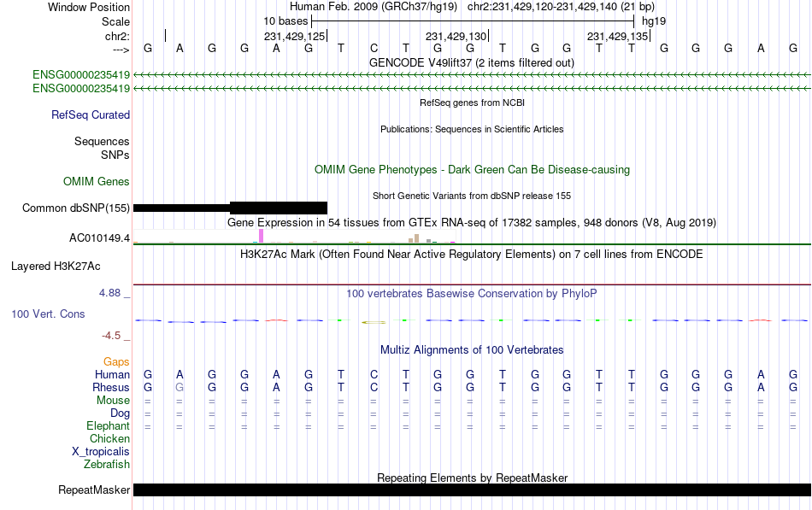Open the GTEx Gene Expression track title
Image resolution: width=812 pixels, height=510 pixels.
pyautogui.click(x=472, y=223)
